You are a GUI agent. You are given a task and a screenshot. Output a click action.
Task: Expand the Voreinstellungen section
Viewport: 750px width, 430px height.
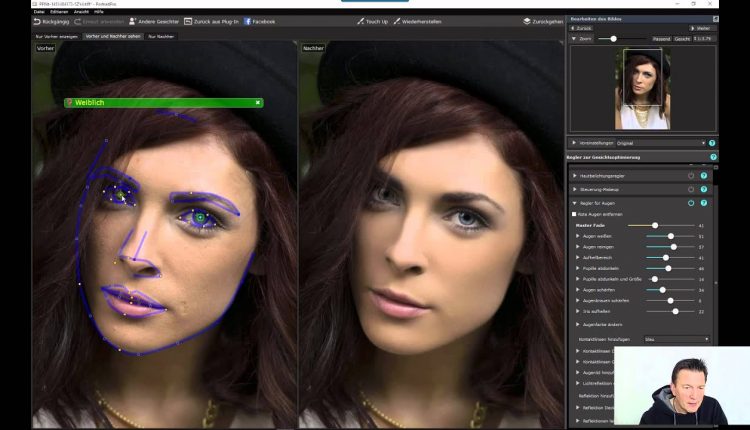pyautogui.click(x=574, y=143)
